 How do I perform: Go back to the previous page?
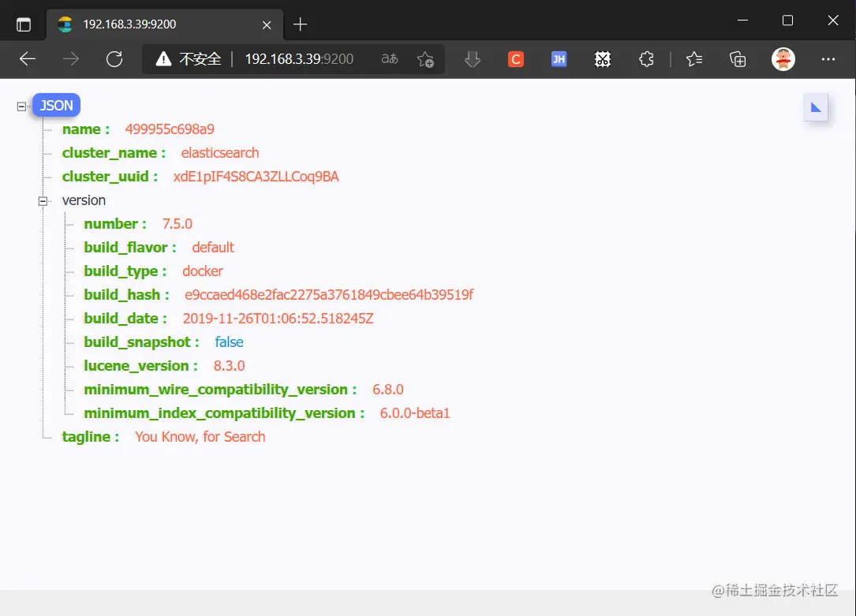28,59
